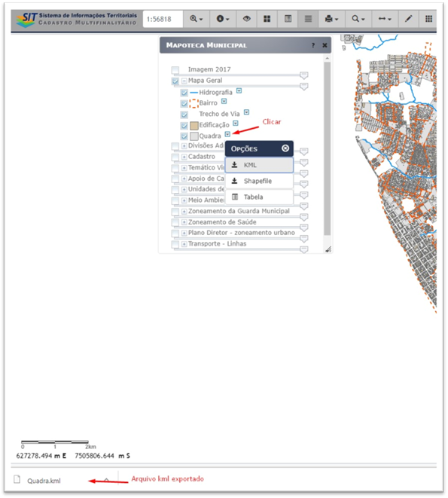Image resolution: width=448 pixels, height=498 pixels.
Task: Uncheck the Hidrografia layer checkbox
Action: coord(184,93)
